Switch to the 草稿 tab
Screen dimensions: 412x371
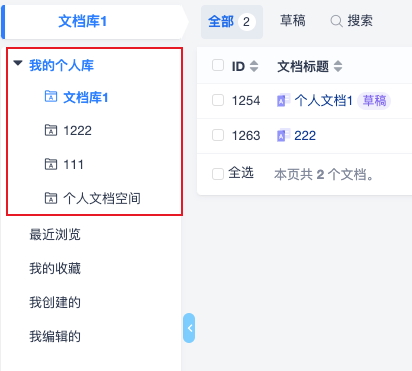point(293,21)
